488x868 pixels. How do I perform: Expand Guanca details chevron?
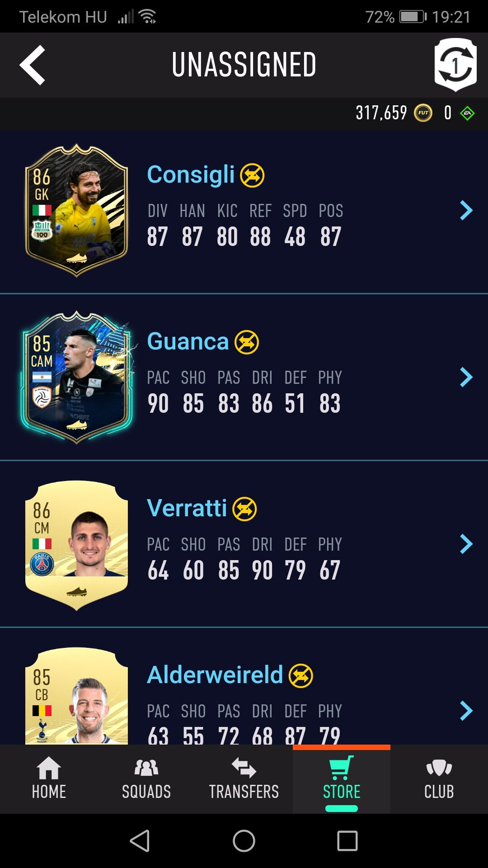[x=466, y=377]
